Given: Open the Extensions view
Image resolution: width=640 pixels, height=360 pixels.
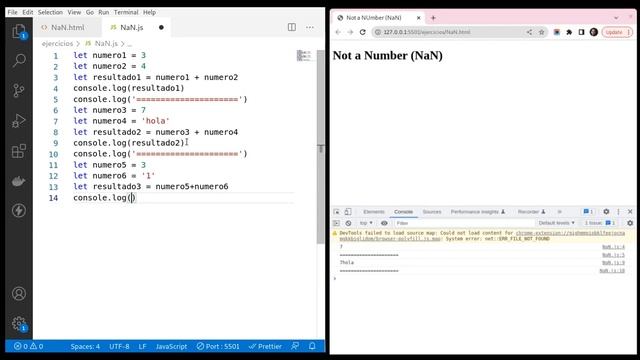Looking at the screenshot, I should pyautogui.click(x=19, y=151).
